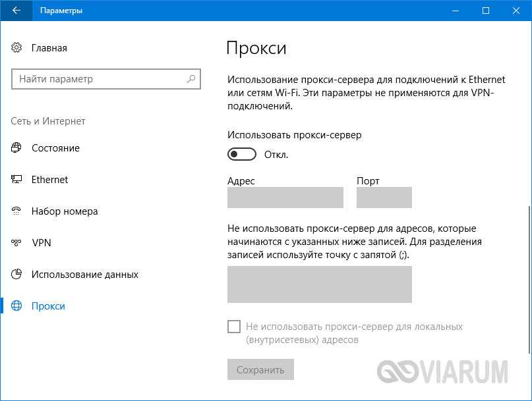This screenshot has width=532, height=401.
Task: Click the Сеть и Интернет category label
Action: point(48,121)
